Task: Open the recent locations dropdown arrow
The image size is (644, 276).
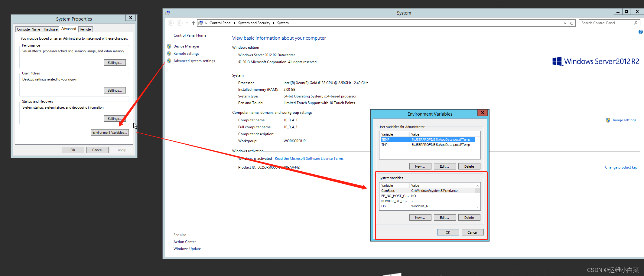Action: (187, 23)
